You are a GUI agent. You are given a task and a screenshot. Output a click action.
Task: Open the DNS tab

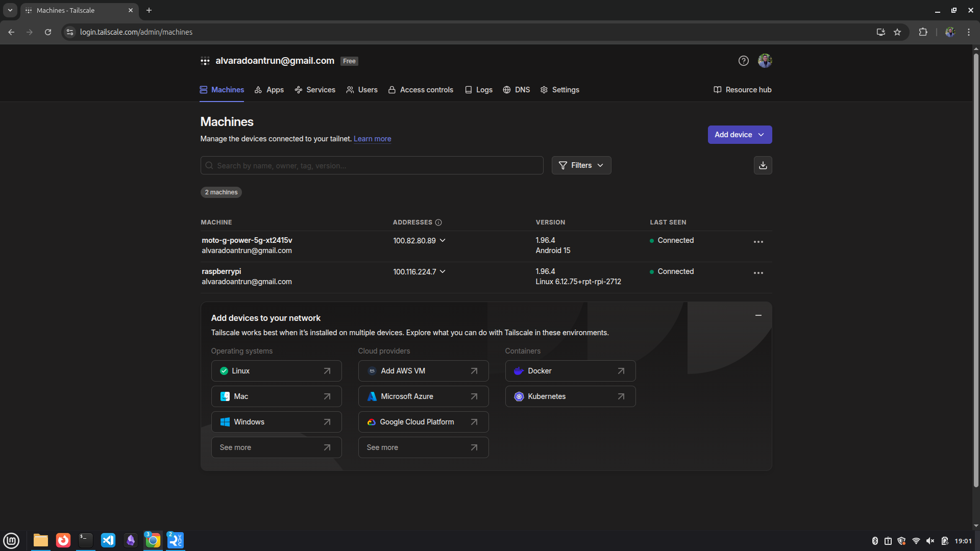click(517, 90)
